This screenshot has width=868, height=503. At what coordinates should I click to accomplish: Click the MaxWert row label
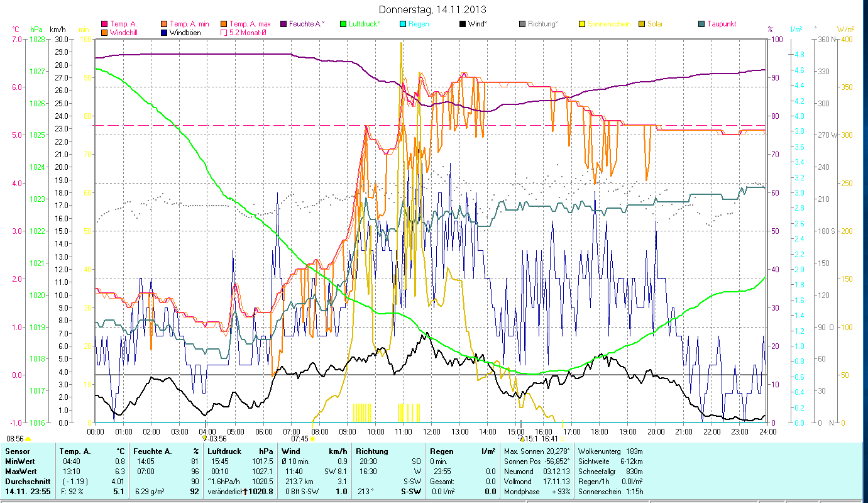pos(22,471)
